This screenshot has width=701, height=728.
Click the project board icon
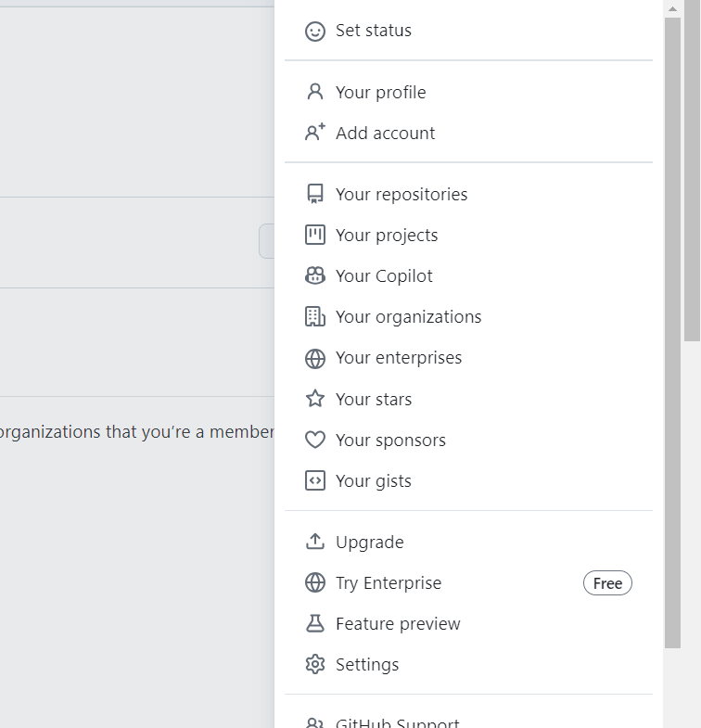(x=314, y=235)
